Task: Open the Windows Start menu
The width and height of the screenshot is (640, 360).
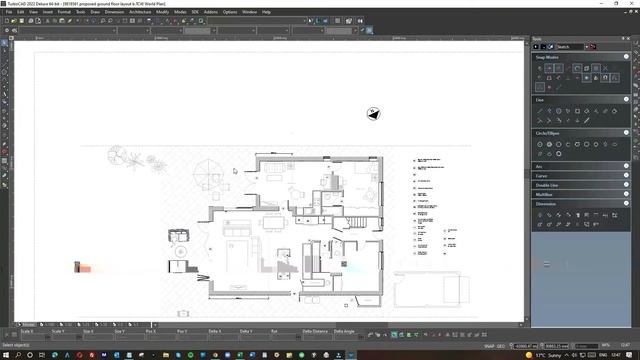Action: click(x=6, y=355)
